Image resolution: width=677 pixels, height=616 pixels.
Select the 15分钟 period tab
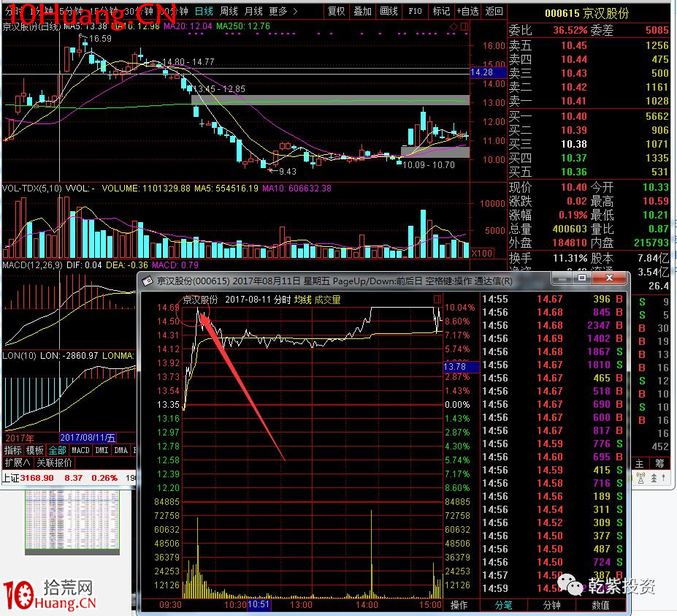105,11
